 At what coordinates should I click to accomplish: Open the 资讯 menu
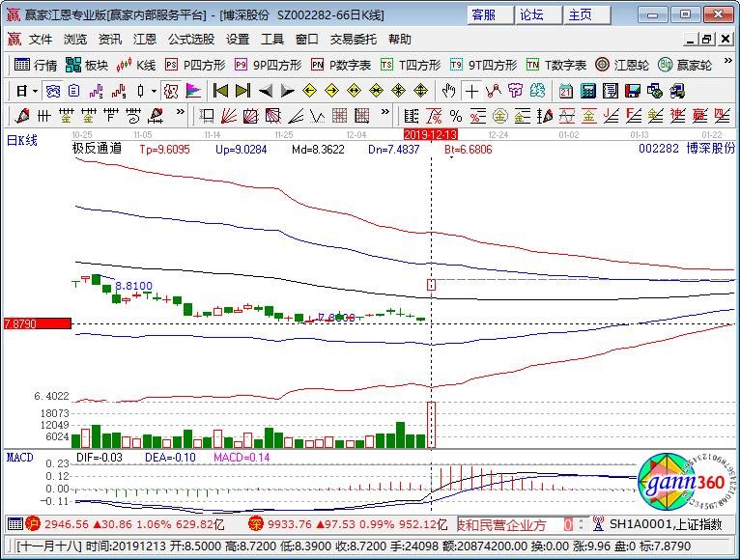(x=110, y=40)
